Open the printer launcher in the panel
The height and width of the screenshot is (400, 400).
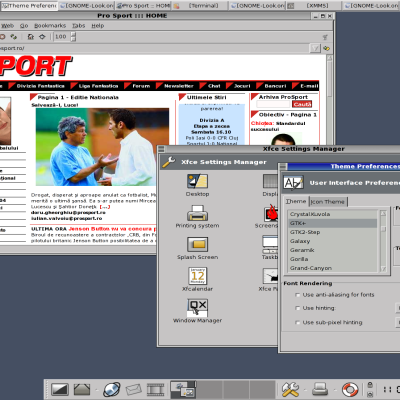320,389
